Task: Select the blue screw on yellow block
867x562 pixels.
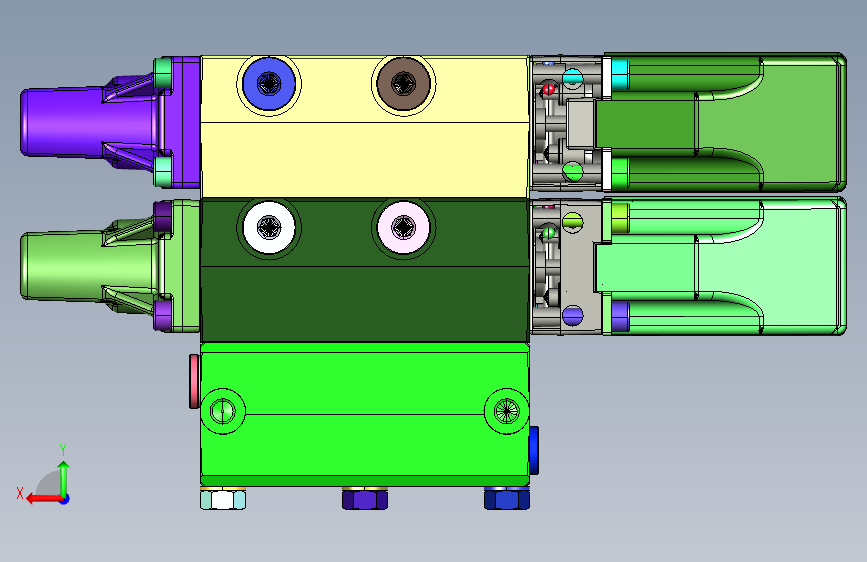Action: coord(269,84)
